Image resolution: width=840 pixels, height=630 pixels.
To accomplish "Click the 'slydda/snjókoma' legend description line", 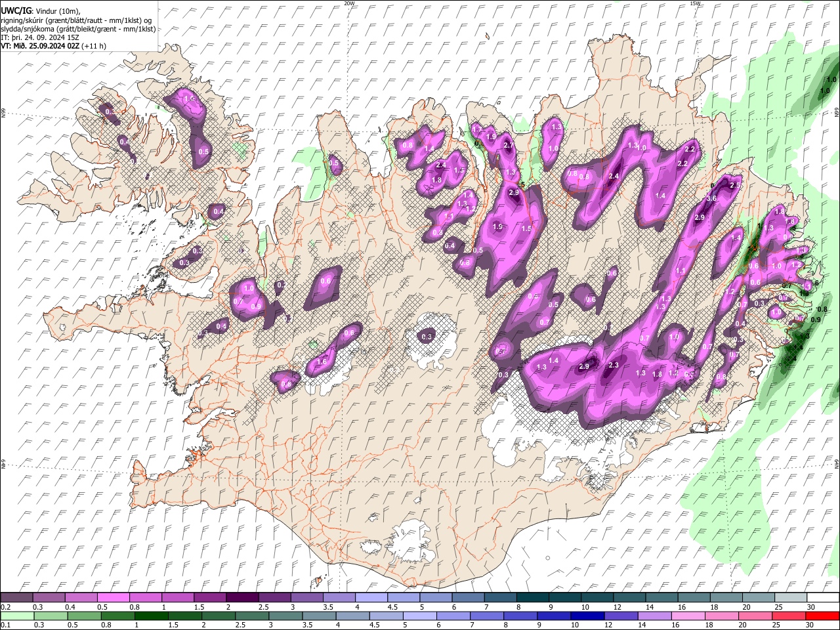I will click(x=78, y=29).
